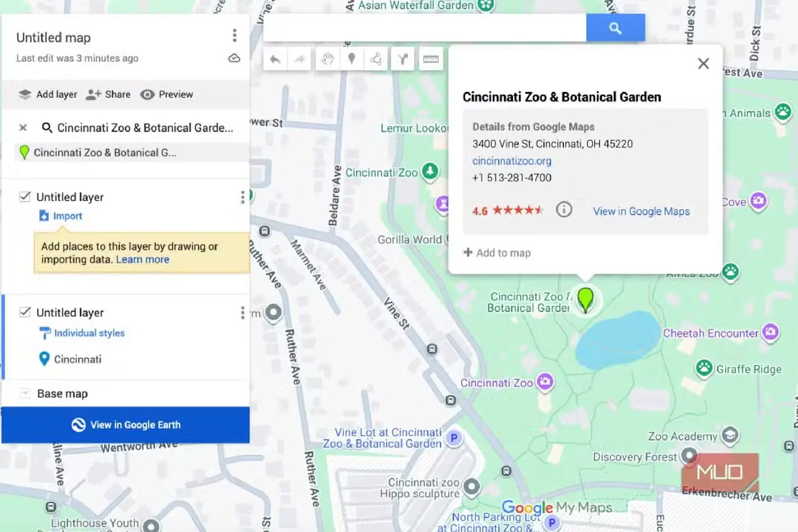Click the Africa Zoo paw icon
The width and height of the screenshot is (798, 532).
(x=731, y=272)
